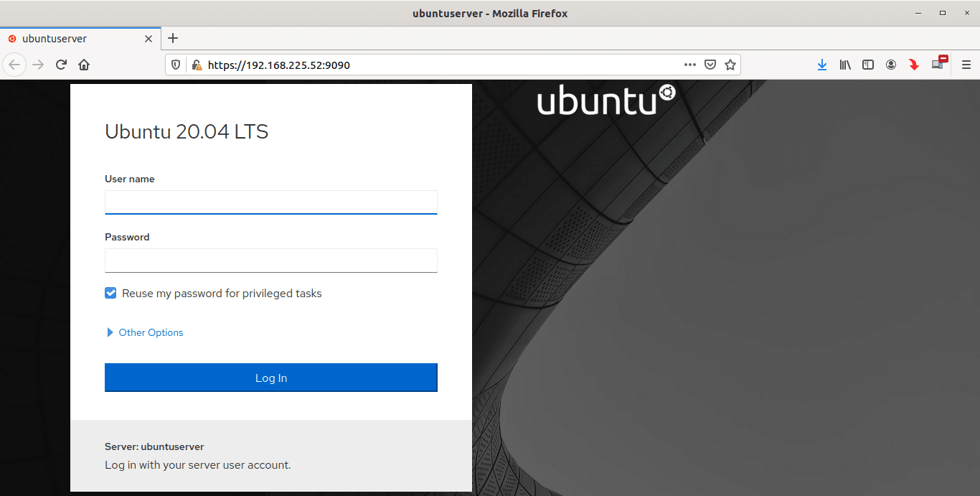Viewport: 980px width, 496px height.
Task: Open Firefox account avatar icon
Action: 891,65
